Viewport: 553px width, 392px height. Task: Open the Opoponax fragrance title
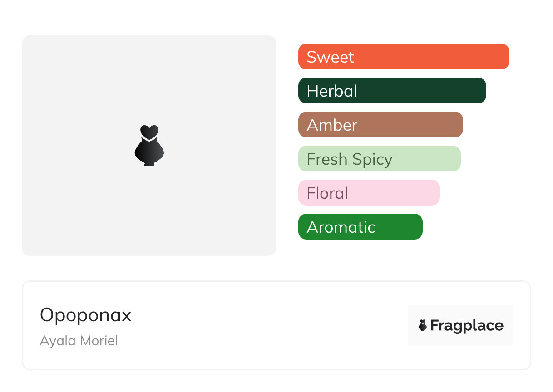[86, 315]
